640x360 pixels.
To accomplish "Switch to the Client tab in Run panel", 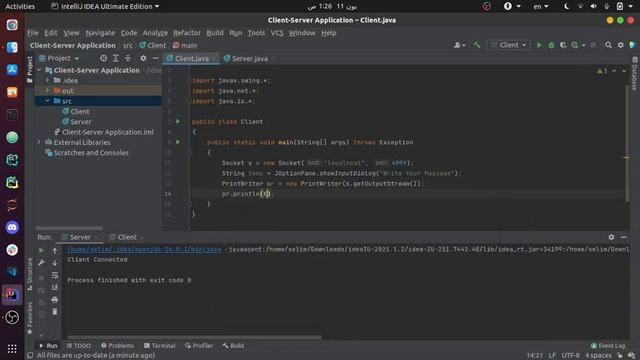I will [127, 237].
